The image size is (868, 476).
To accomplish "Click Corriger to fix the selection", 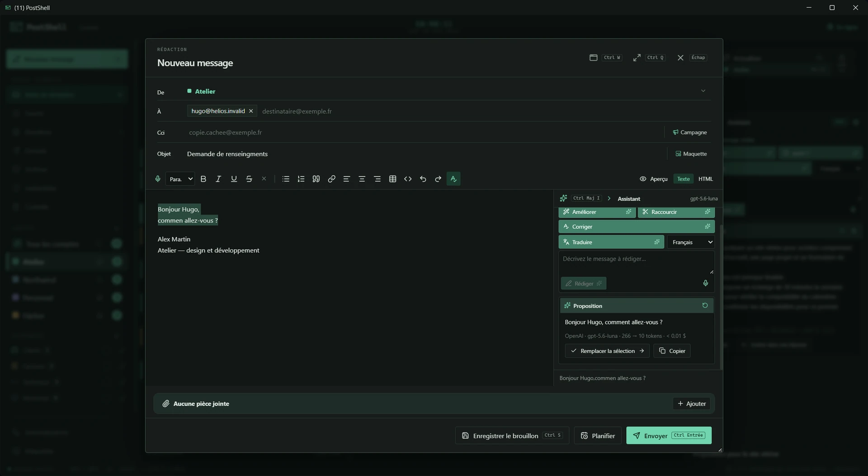I will 637,227.
